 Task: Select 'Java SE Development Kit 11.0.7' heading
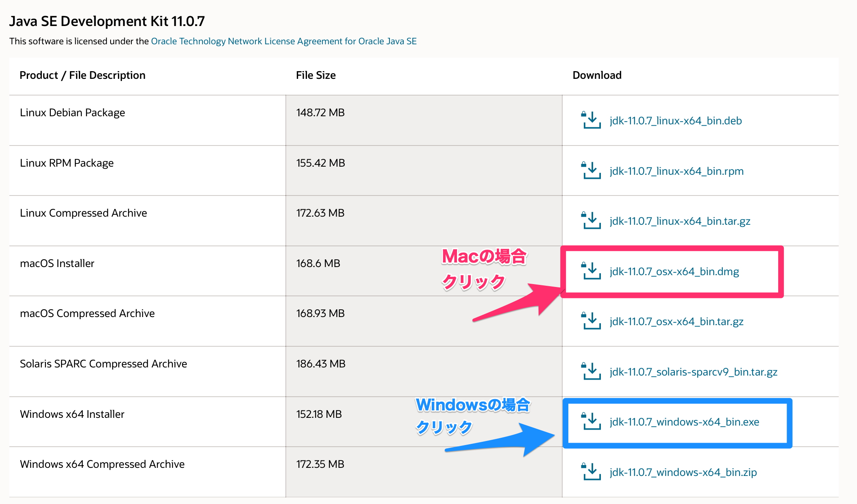click(x=107, y=21)
